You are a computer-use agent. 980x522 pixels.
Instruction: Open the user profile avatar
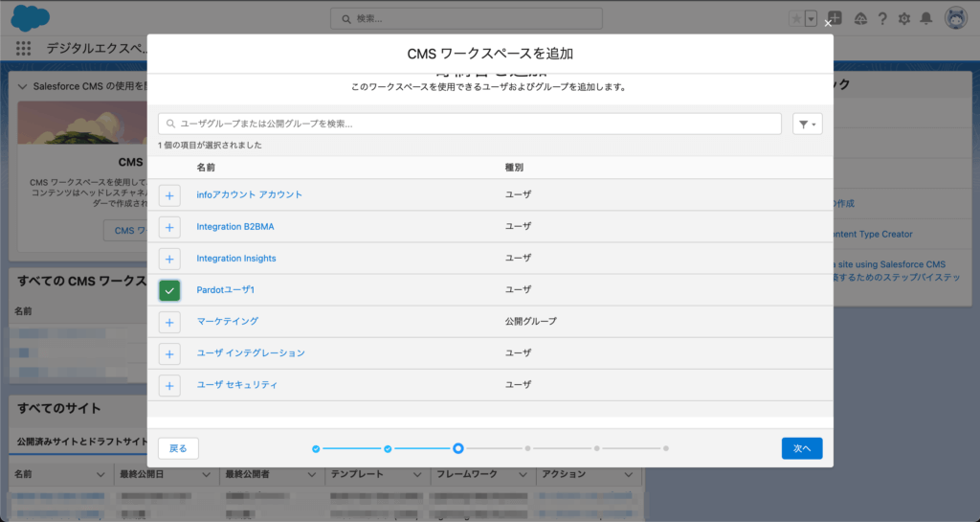[x=955, y=18]
